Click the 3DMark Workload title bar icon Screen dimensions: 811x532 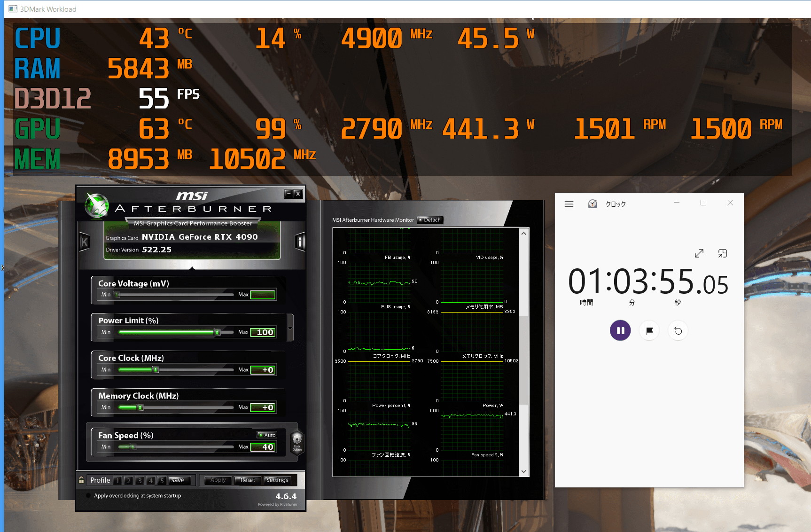pos(13,9)
